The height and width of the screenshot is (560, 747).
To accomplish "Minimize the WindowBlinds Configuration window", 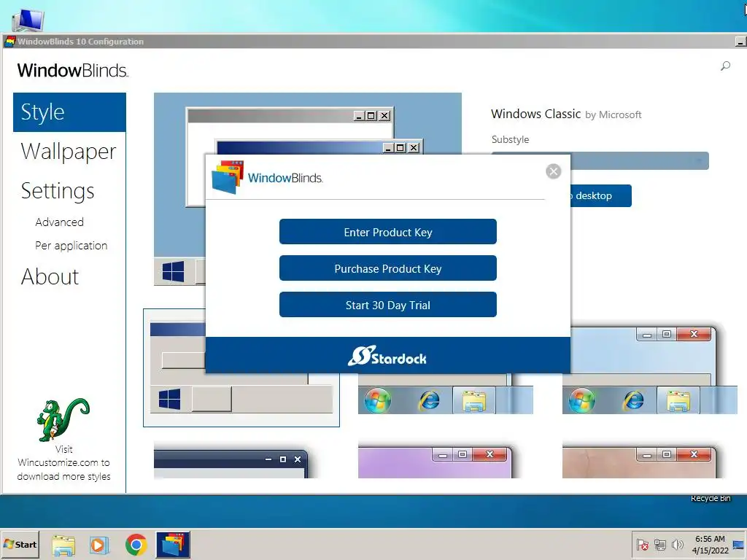I will (740, 42).
